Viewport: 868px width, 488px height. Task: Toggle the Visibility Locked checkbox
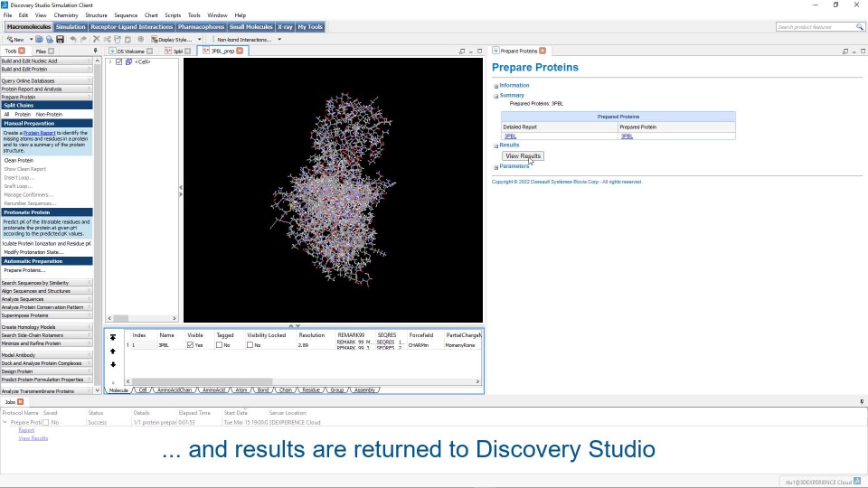tap(250, 344)
